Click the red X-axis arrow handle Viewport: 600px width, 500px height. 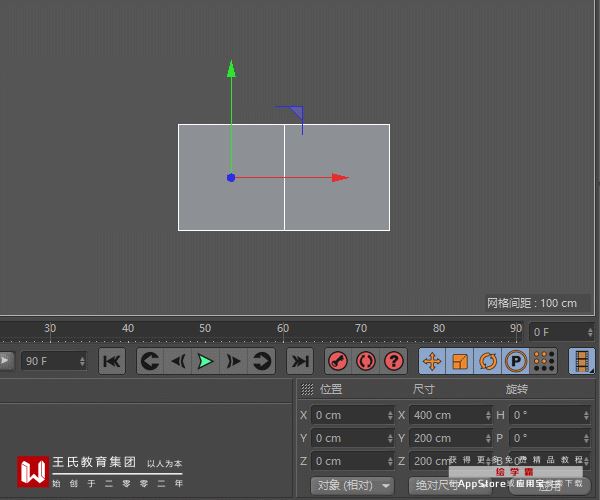340,178
